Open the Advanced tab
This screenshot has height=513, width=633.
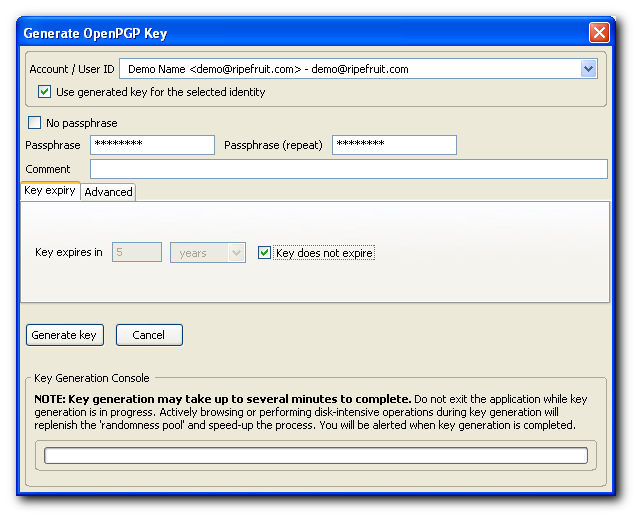pyautogui.click(x=108, y=192)
